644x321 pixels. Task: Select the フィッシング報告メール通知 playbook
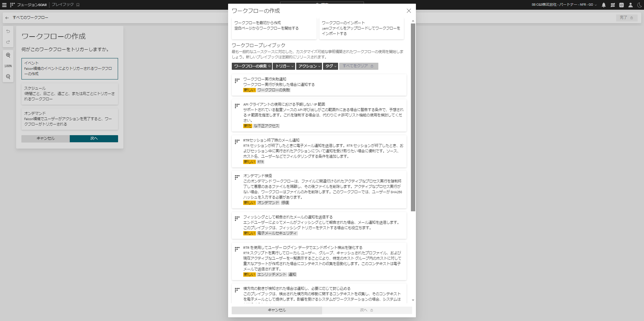point(319,225)
